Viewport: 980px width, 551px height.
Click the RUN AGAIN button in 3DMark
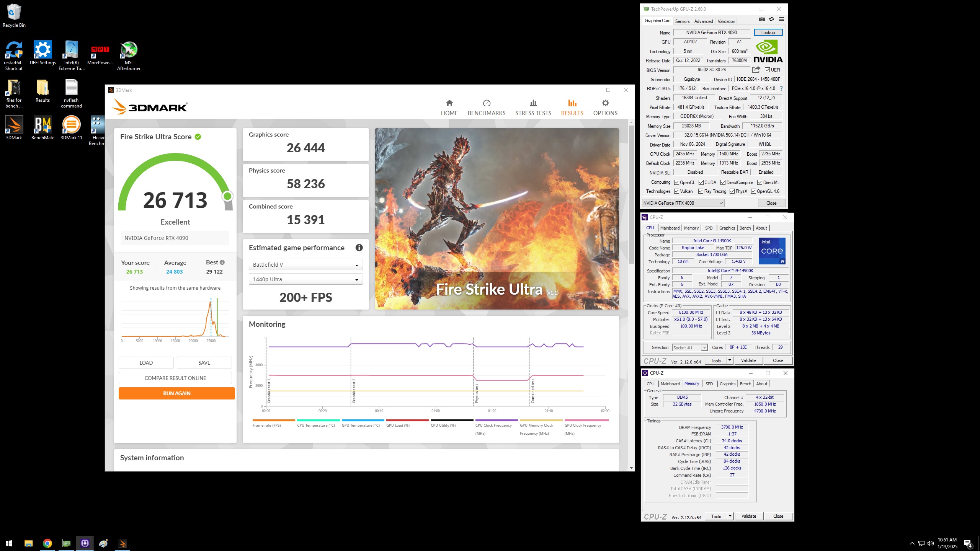pyautogui.click(x=176, y=393)
